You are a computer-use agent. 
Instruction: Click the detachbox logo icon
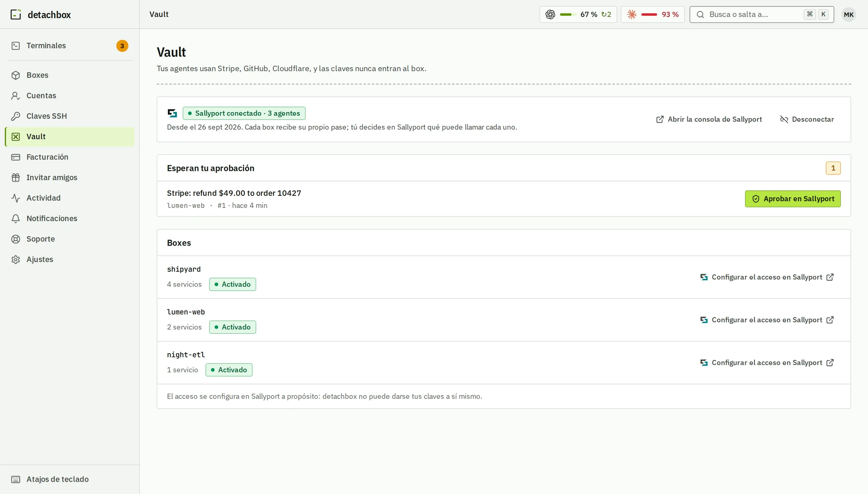pyautogui.click(x=16, y=14)
